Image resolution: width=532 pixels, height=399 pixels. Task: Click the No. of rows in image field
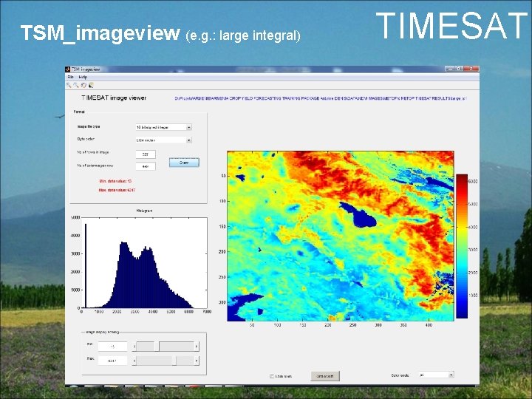(x=146, y=154)
